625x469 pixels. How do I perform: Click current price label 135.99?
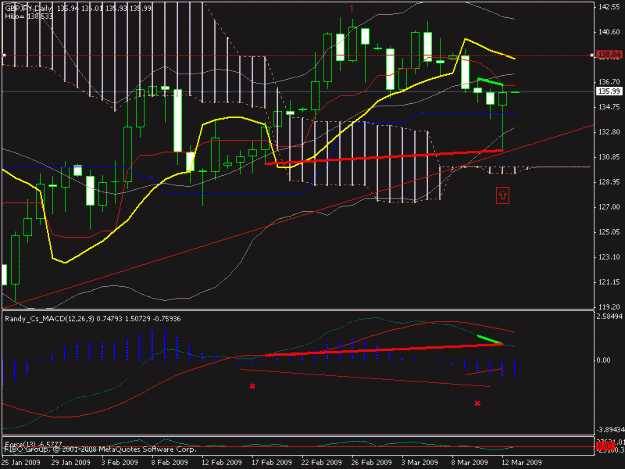pyautogui.click(x=609, y=91)
